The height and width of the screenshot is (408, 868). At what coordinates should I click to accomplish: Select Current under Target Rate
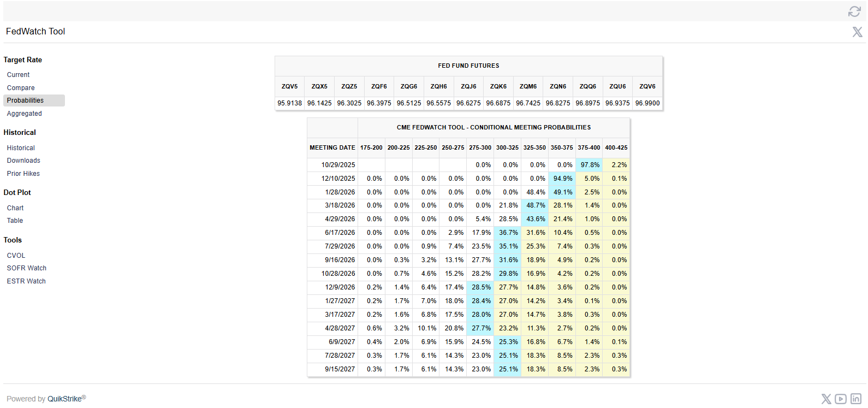coord(19,75)
